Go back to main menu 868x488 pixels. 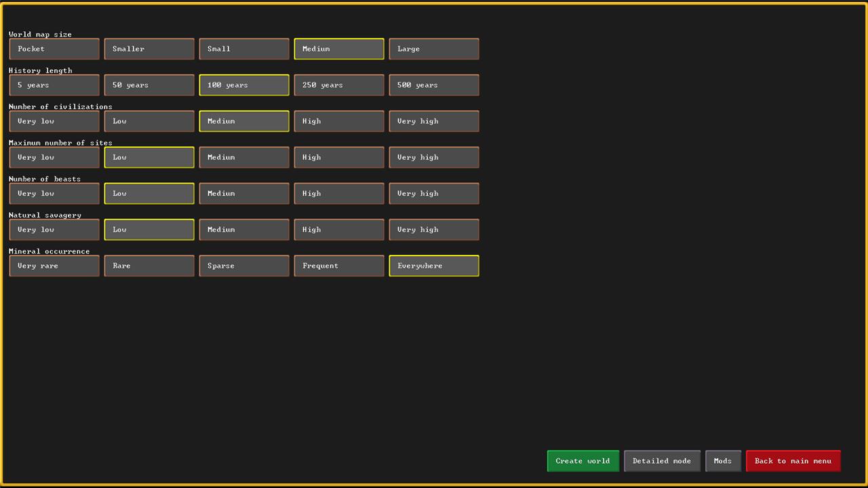click(x=793, y=461)
